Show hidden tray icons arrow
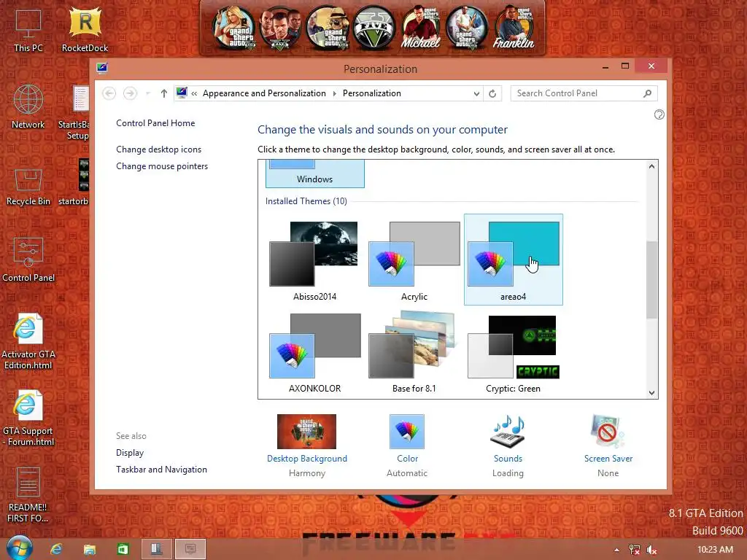The height and width of the screenshot is (560, 747). click(616, 550)
